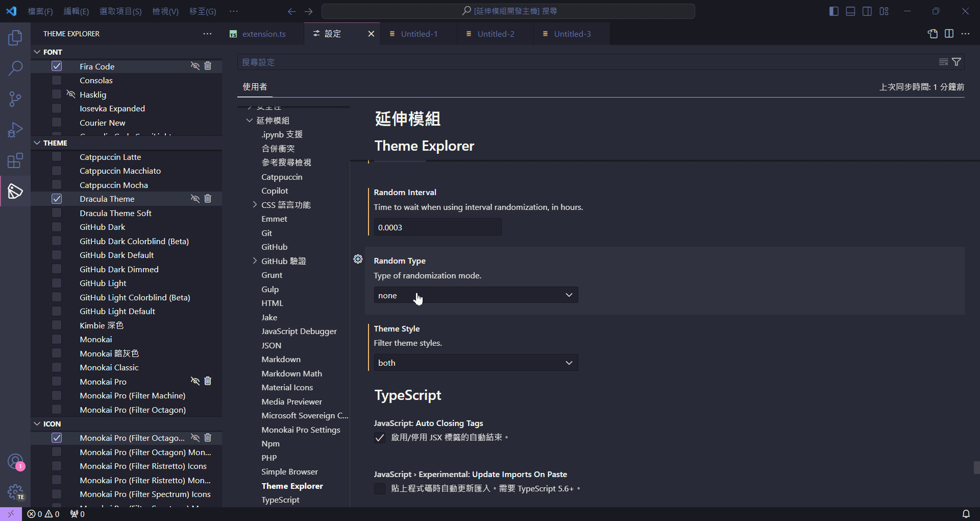Open the Source Control view
This screenshot has height=521, width=980.
(x=15, y=99)
